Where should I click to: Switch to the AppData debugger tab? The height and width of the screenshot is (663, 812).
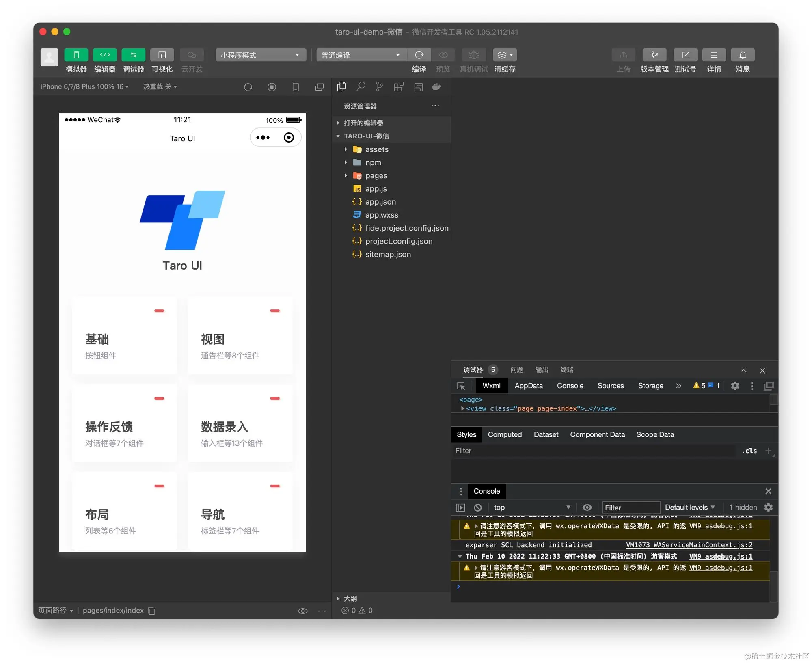[x=528, y=386]
